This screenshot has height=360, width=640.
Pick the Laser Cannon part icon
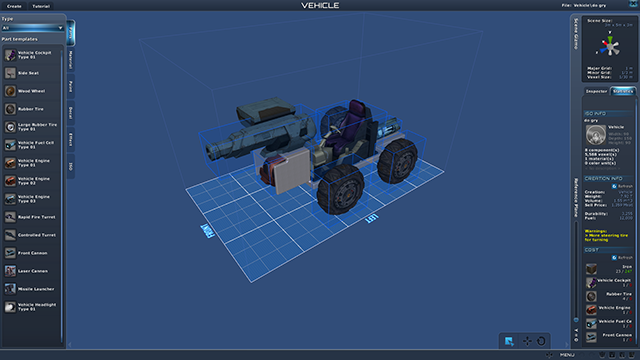[x=10, y=271]
